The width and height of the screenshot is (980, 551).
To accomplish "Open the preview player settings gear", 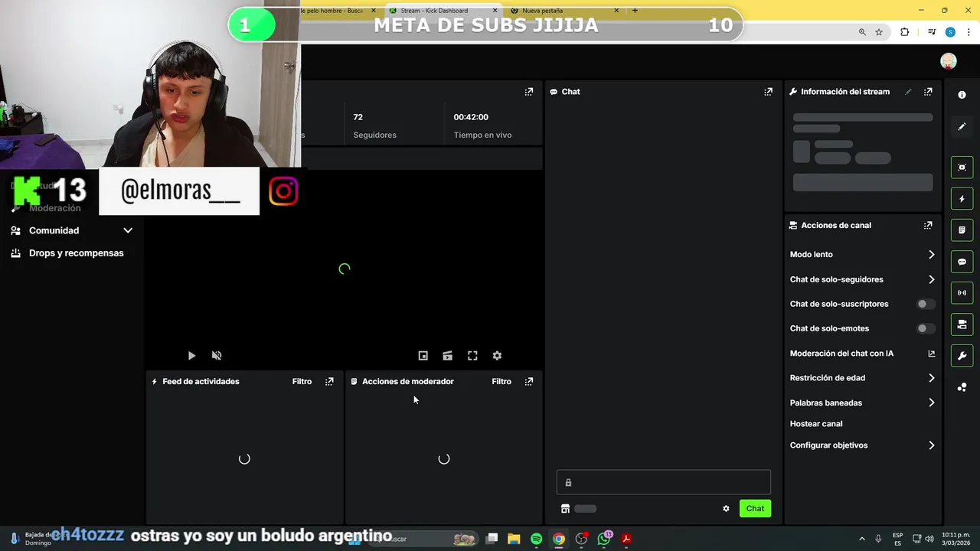I will click(x=497, y=356).
